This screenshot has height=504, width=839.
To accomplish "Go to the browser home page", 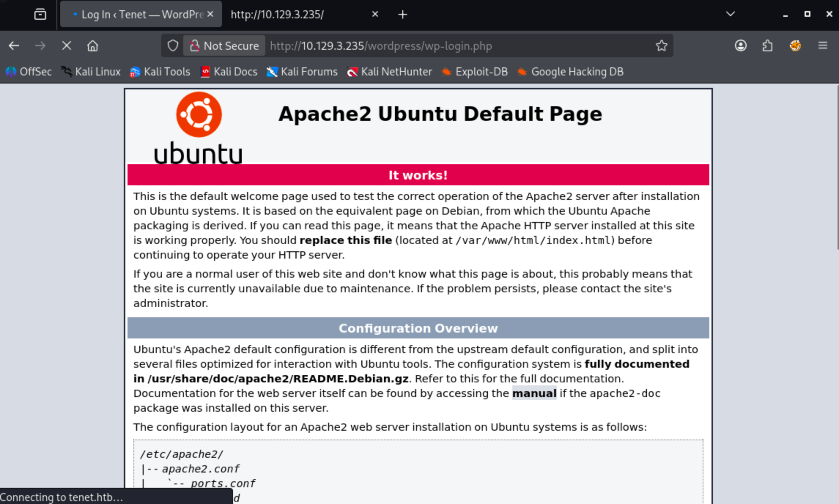I will 93,46.
